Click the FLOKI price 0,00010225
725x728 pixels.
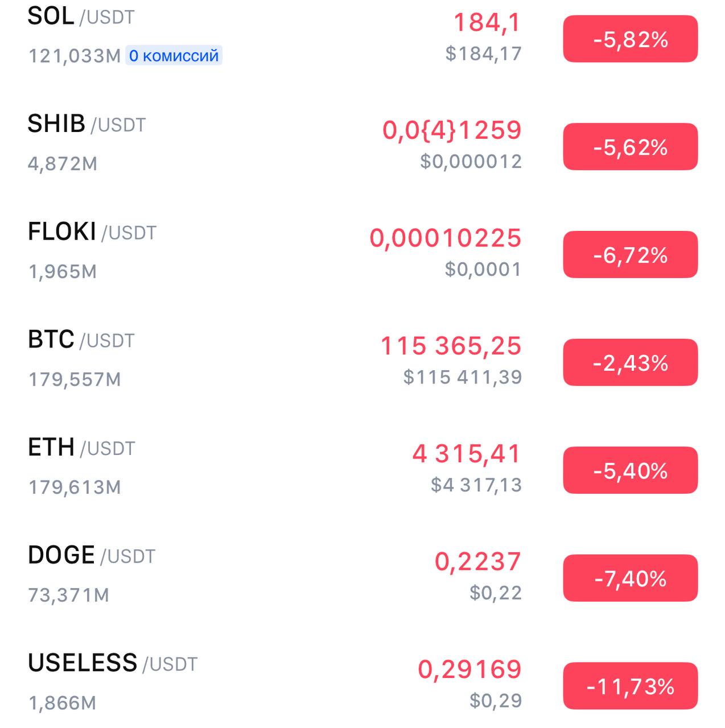(446, 238)
